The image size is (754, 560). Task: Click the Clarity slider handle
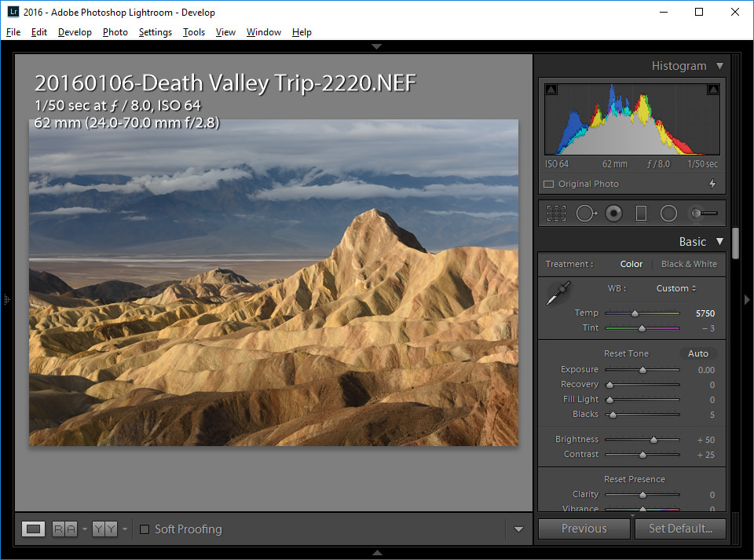click(642, 495)
